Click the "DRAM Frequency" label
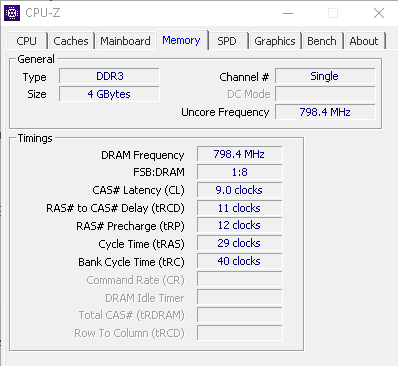 pos(143,155)
